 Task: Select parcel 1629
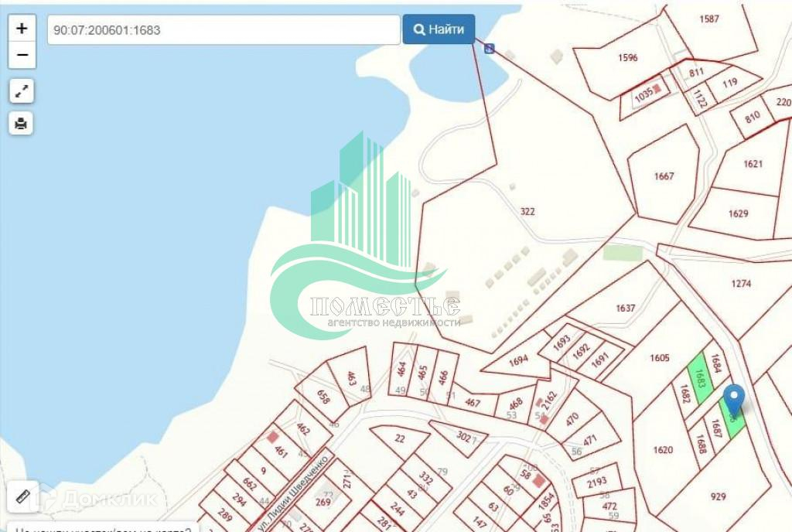tap(738, 213)
